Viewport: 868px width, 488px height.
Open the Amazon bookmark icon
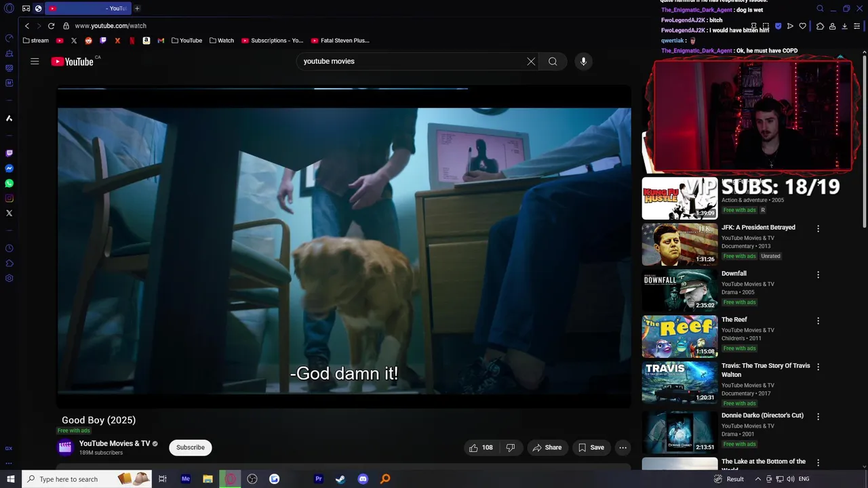pos(146,41)
